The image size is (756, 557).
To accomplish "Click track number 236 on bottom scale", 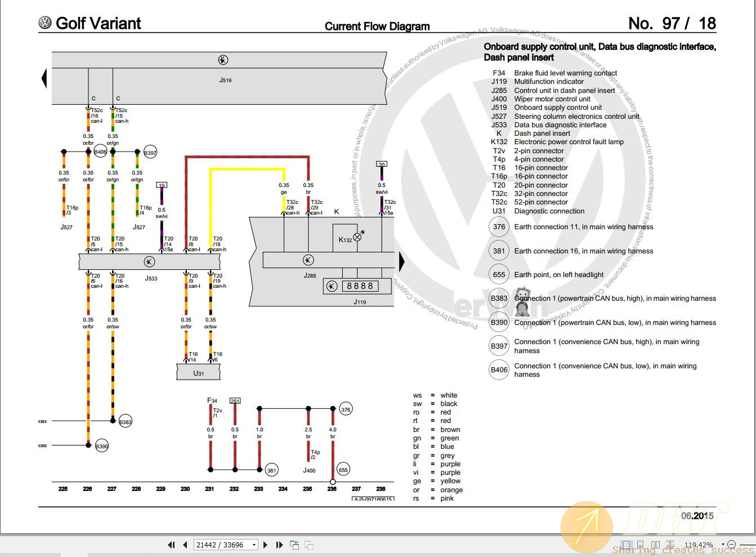I will (332, 489).
